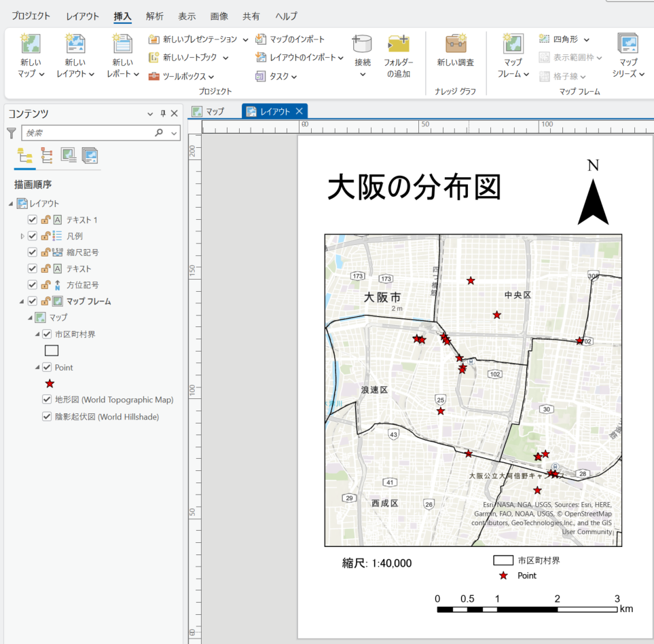
Task: Click the フォルダーの追加 (Add Folder) icon
Action: click(398, 44)
